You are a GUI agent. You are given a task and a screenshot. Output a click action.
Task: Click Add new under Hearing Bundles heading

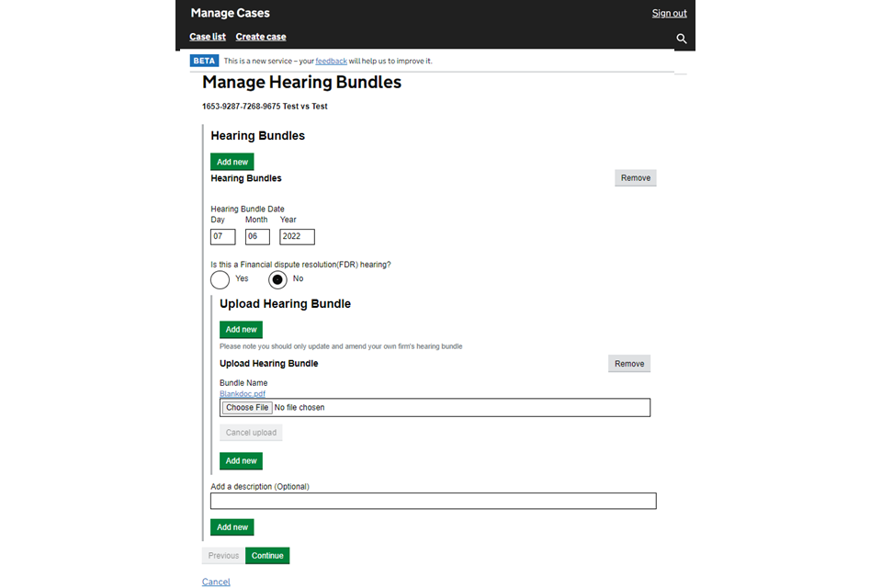tap(232, 162)
